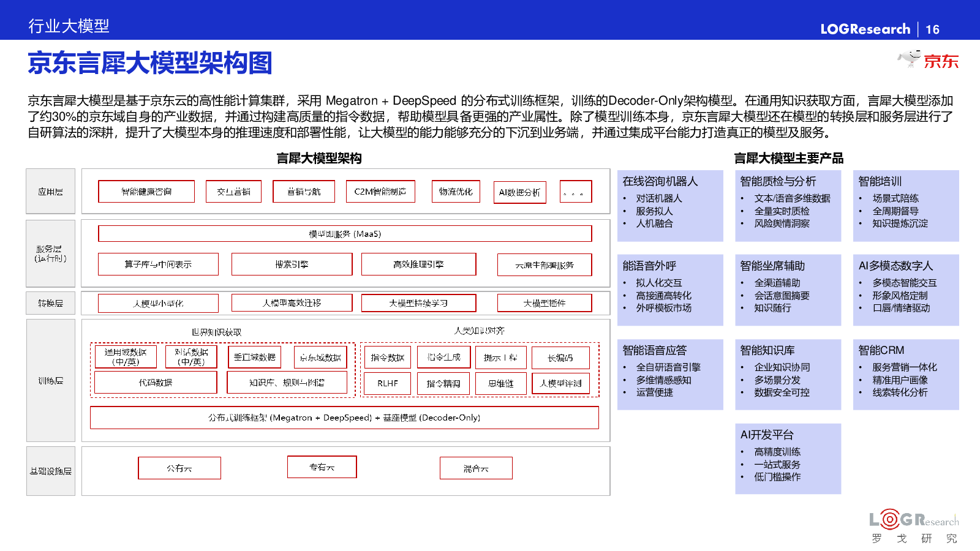Click the 智能CRM product card title
This screenshot has width=980, height=551.
point(881,350)
